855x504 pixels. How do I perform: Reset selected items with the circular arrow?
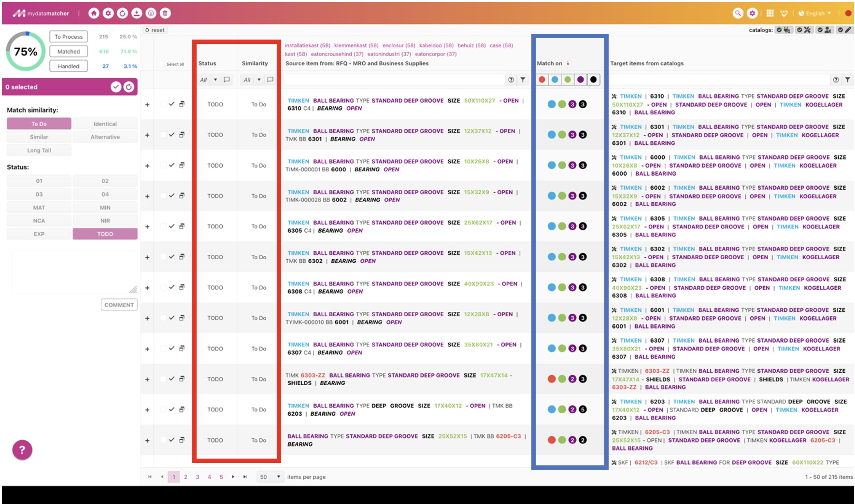pos(129,87)
